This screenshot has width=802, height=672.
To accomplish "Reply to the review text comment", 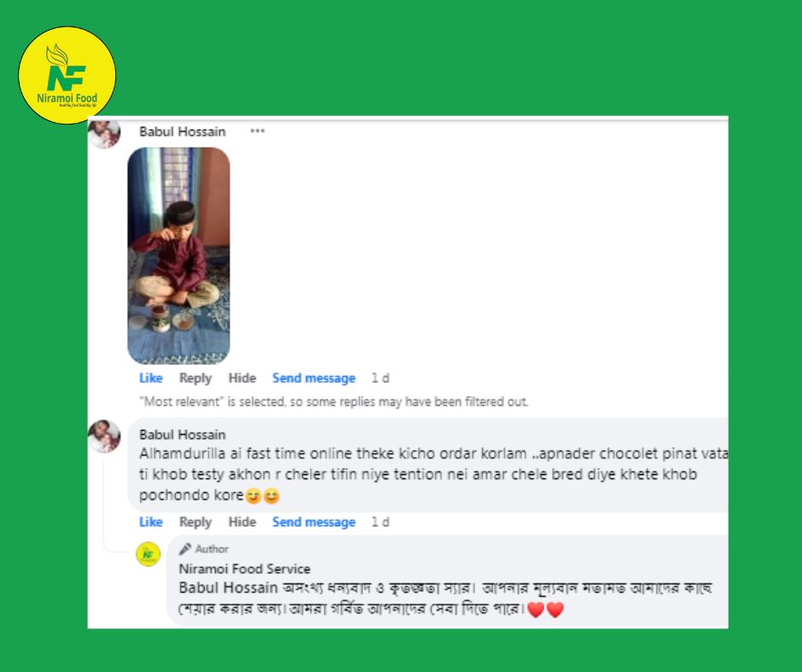I will click(195, 522).
